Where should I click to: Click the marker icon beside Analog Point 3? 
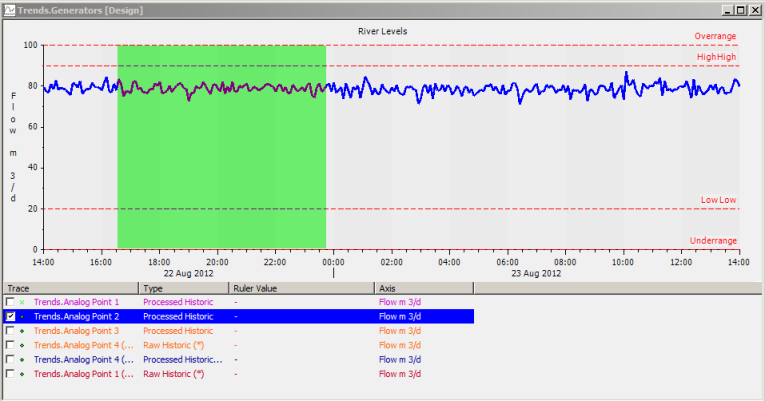(x=23, y=330)
